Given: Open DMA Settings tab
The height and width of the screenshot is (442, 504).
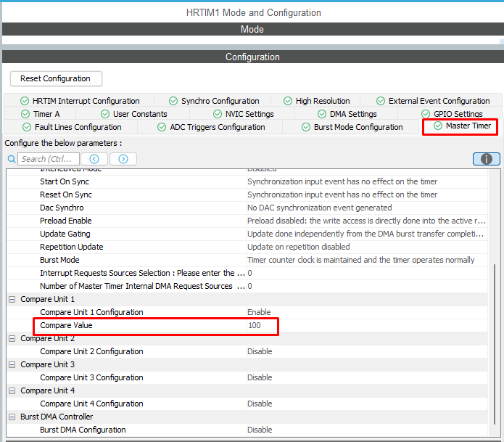Looking at the screenshot, I should pyautogui.click(x=347, y=114).
